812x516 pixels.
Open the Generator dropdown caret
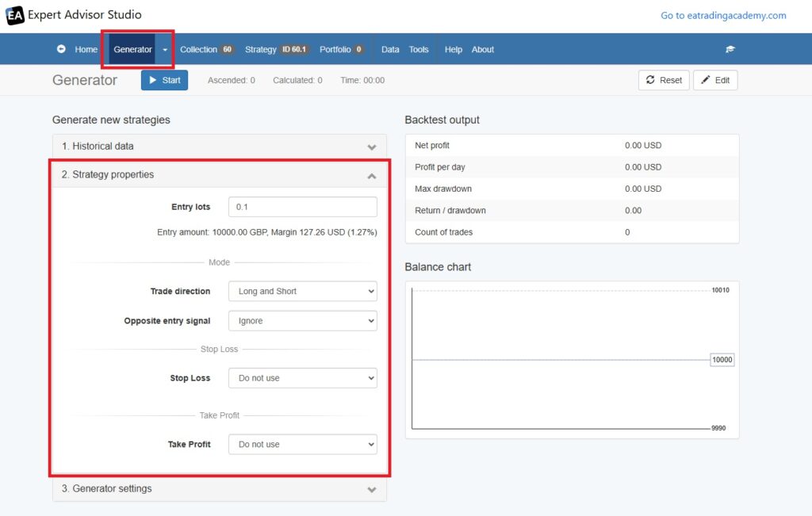[165, 50]
